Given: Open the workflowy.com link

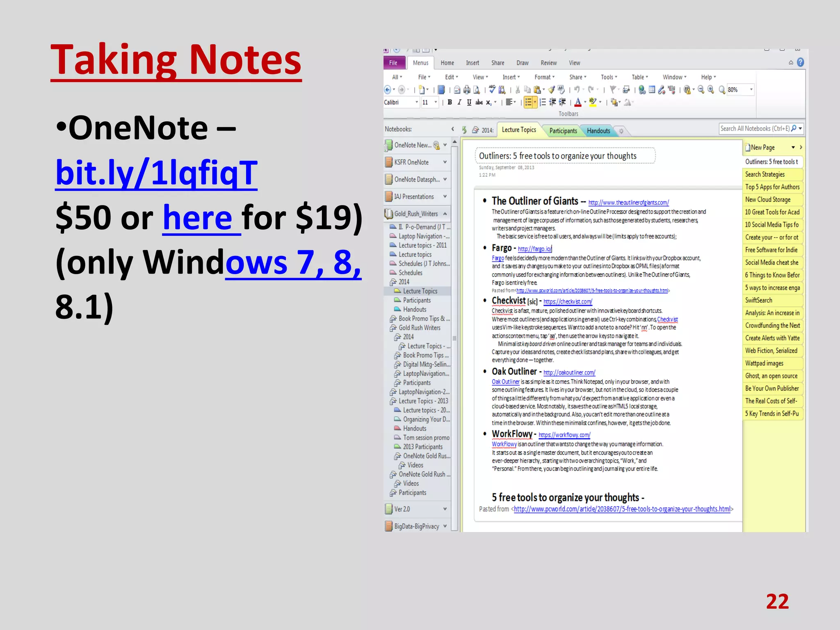Looking at the screenshot, I should [564, 435].
